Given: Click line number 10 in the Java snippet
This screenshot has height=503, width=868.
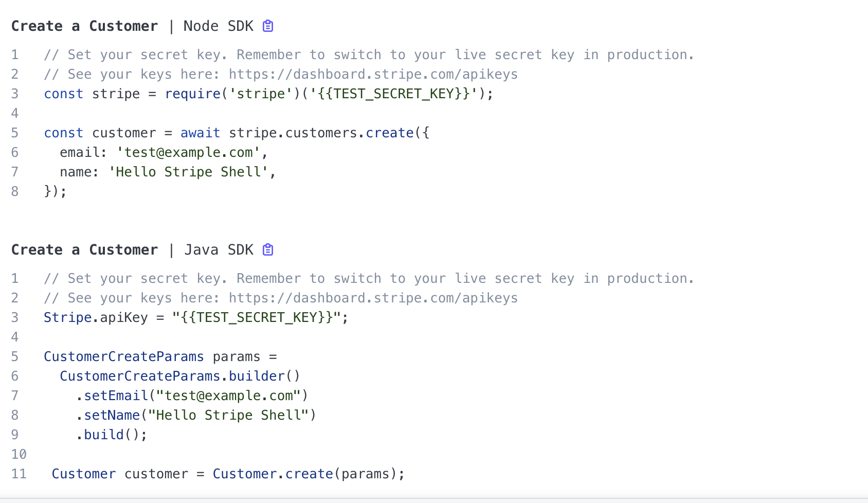Looking at the screenshot, I should (x=19, y=455).
